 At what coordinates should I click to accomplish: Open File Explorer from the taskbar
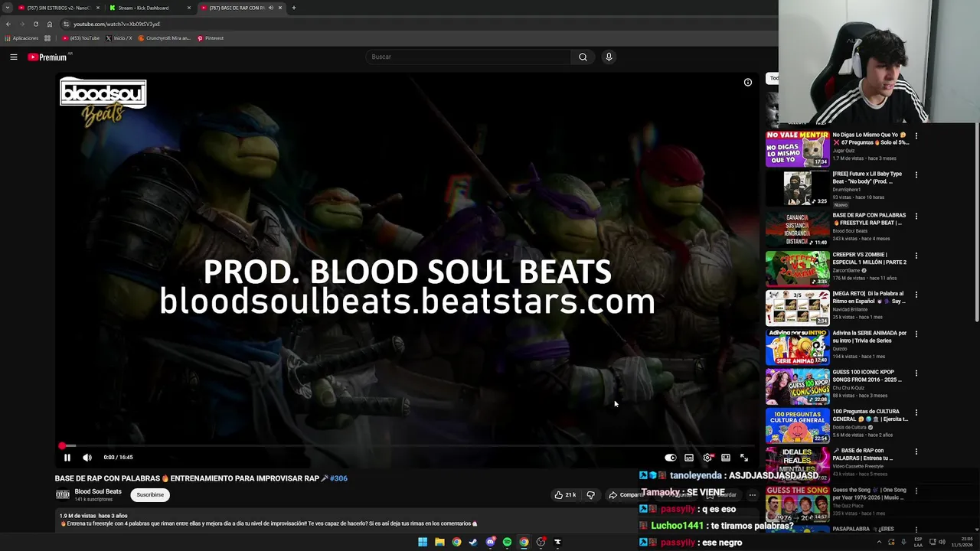click(x=439, y=542)
